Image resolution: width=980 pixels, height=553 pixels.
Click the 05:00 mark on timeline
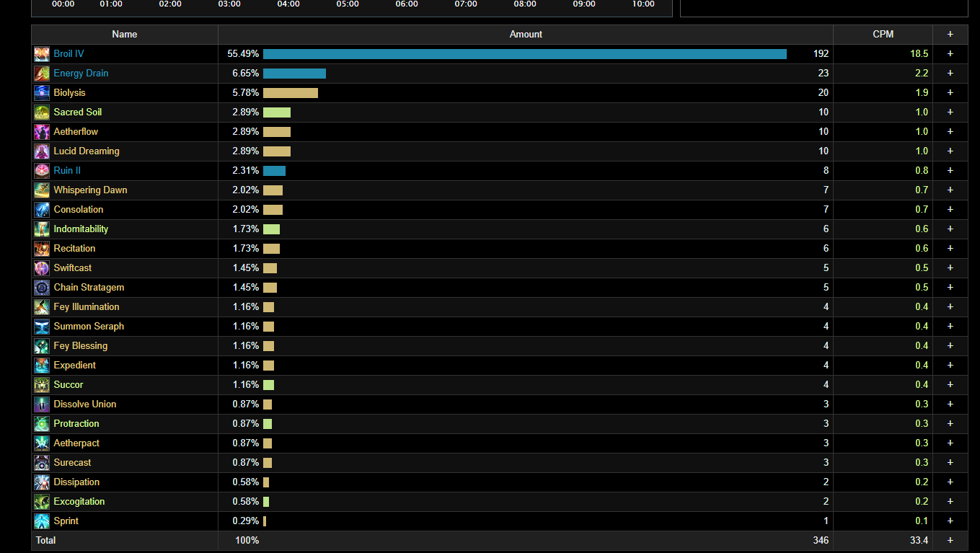(x=348, y=4)
